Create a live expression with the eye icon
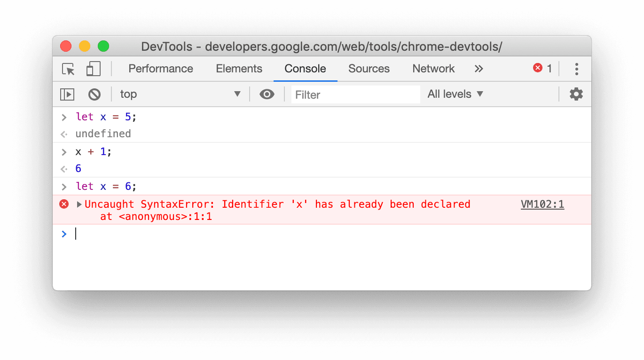This screenshot has width=644, height=360. (x=267, y=94)
